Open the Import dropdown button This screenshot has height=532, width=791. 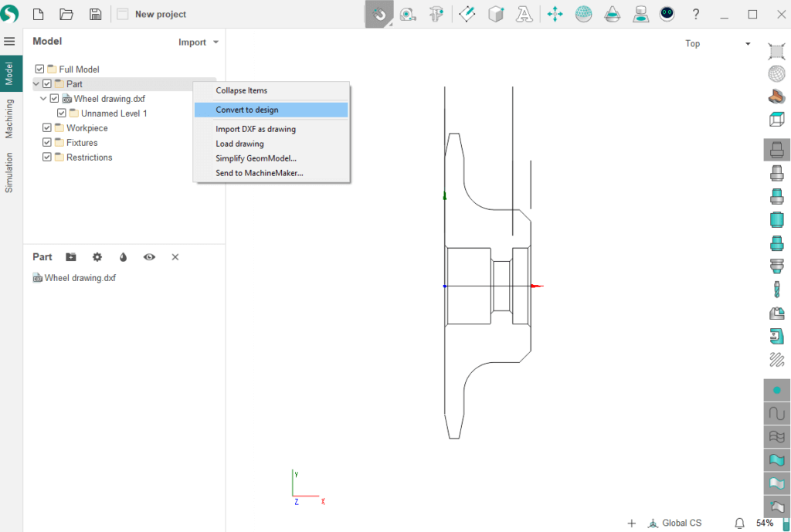pyautogui.click(x=199, y=42)
